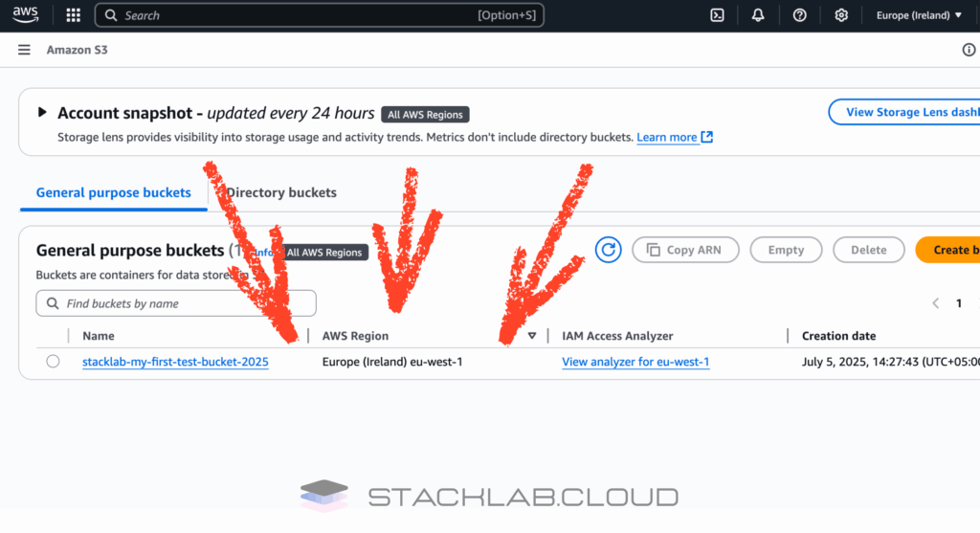Open the notifications bell
Image resolution: width=980 pixels, height=533 pixels.
coord(758,15)
